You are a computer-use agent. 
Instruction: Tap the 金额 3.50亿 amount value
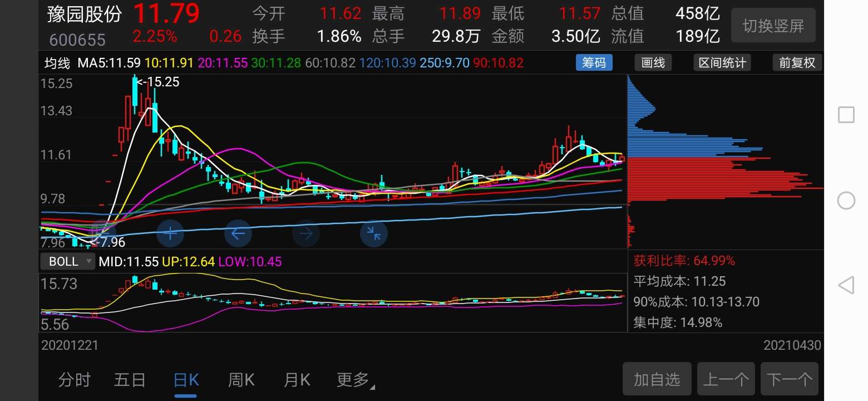(575, 36)
